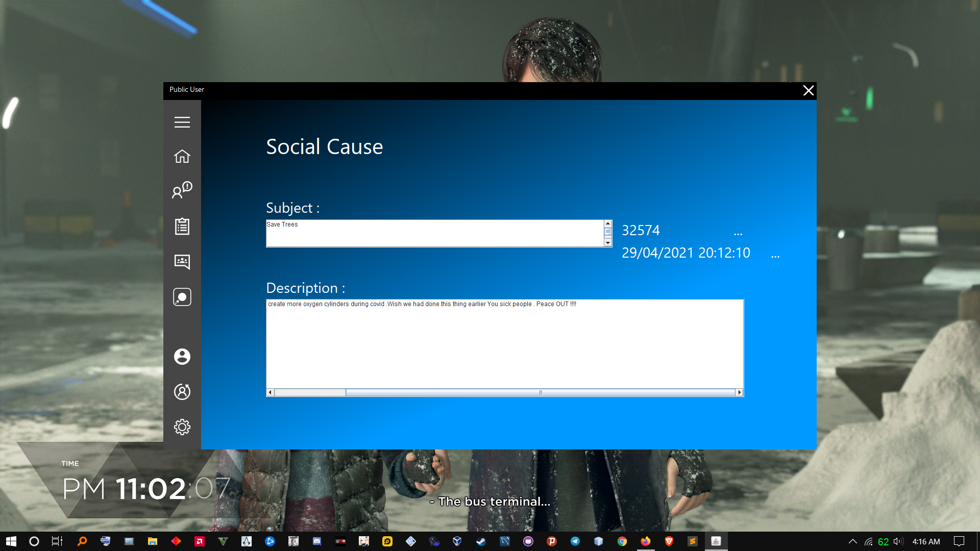Click the ellipsis next to 32574
The image size is (980, 551).
[738, 233]
